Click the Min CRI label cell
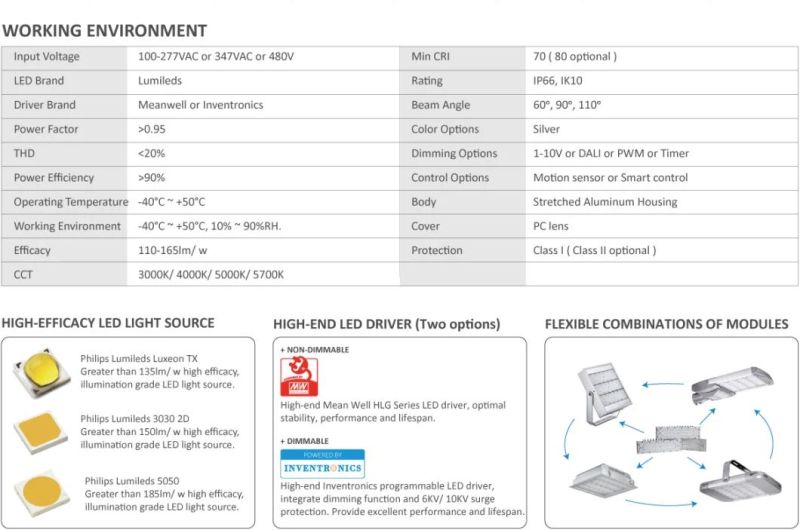 (463, 58)
